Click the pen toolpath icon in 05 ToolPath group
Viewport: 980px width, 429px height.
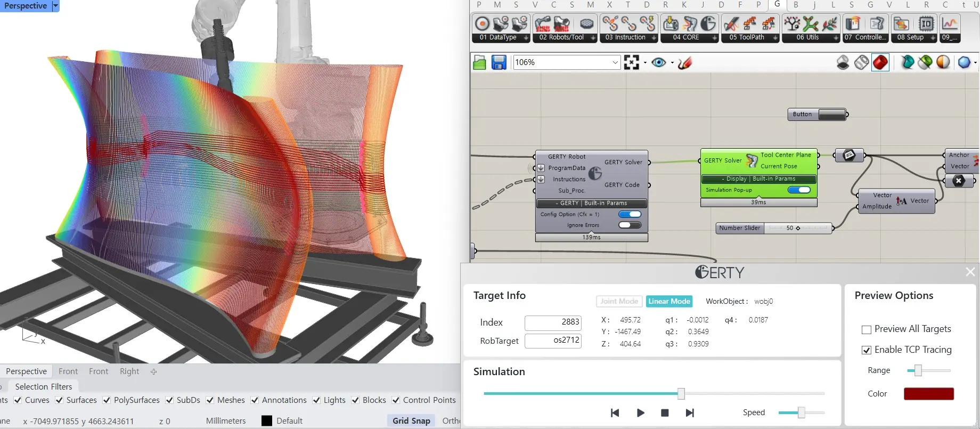tap(732, 24)
